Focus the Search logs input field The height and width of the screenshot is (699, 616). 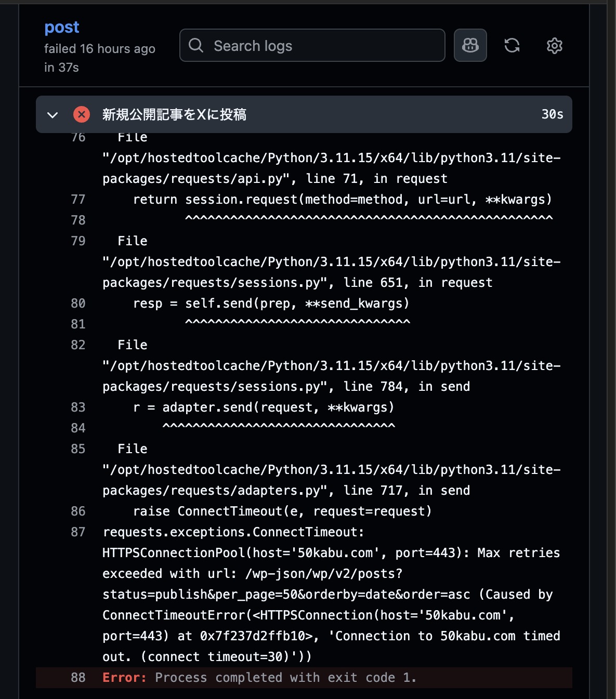312,45
